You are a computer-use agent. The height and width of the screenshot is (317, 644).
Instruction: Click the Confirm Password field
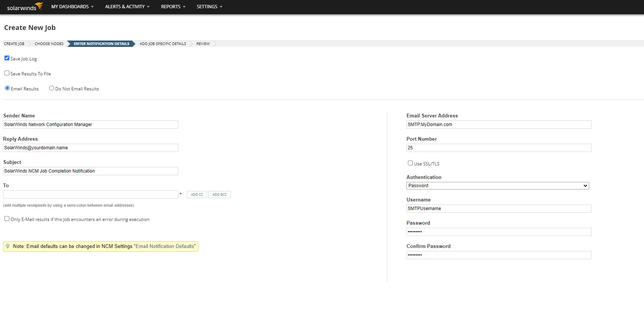499,255
